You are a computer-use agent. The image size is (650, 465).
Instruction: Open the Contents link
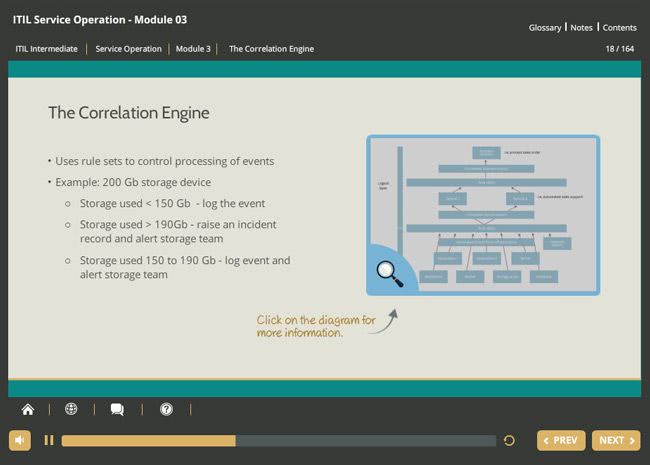point(619,28)
